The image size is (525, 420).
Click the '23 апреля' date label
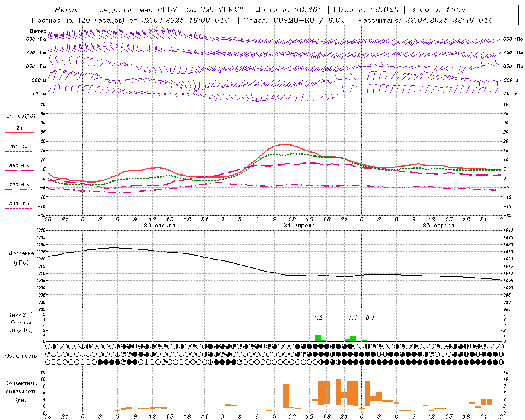[159, 226]
